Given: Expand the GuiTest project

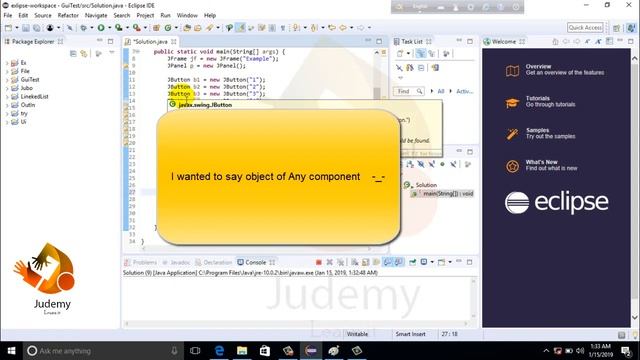Looking at the screenshot, I should pos(7,80).
